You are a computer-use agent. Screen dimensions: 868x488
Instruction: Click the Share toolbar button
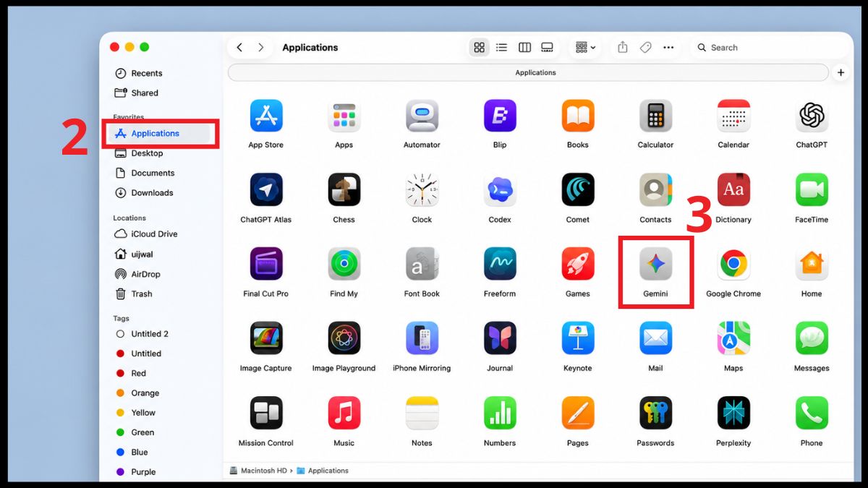(623, 48)
